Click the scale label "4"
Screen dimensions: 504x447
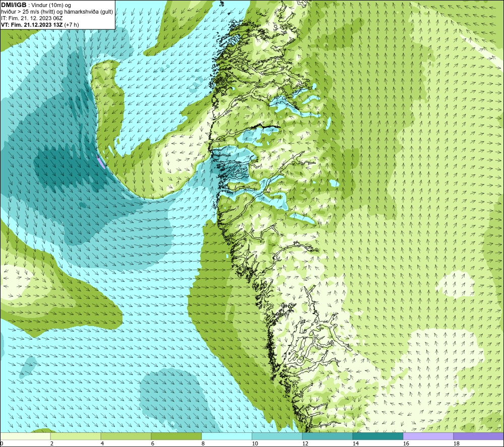[x=102, y=444]
